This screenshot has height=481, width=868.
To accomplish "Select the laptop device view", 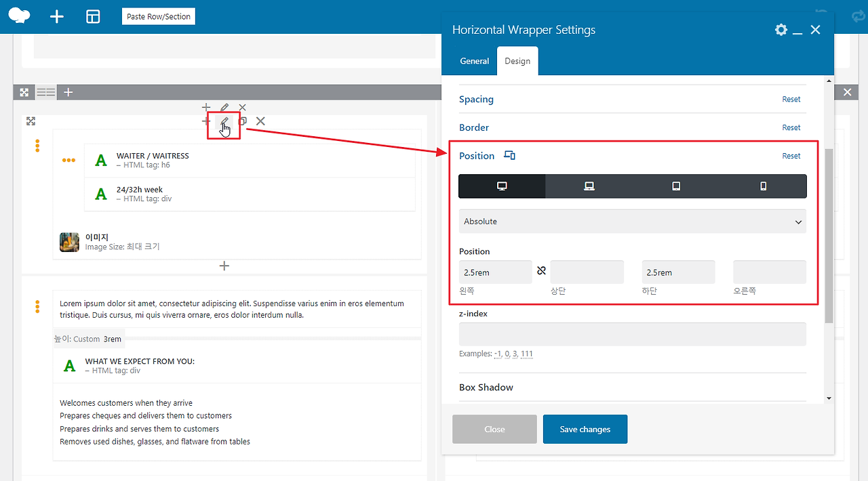I will click(x=589, y=186).
